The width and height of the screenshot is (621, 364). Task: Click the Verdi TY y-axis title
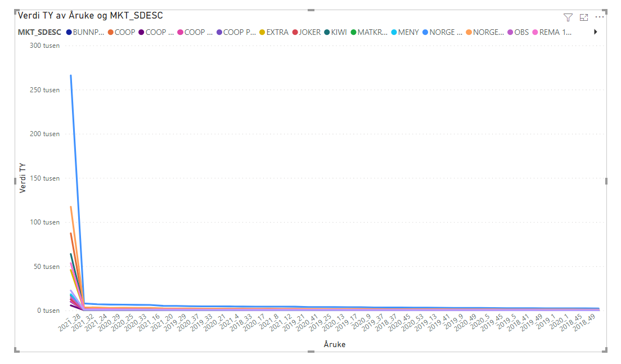pos(22,178)
